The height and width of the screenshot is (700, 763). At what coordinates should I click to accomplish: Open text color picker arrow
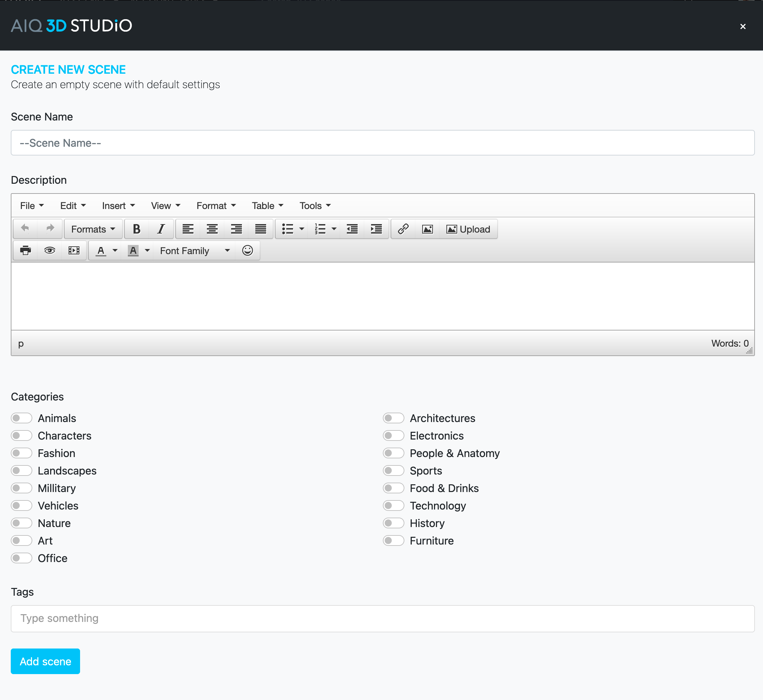coord(115,251)
